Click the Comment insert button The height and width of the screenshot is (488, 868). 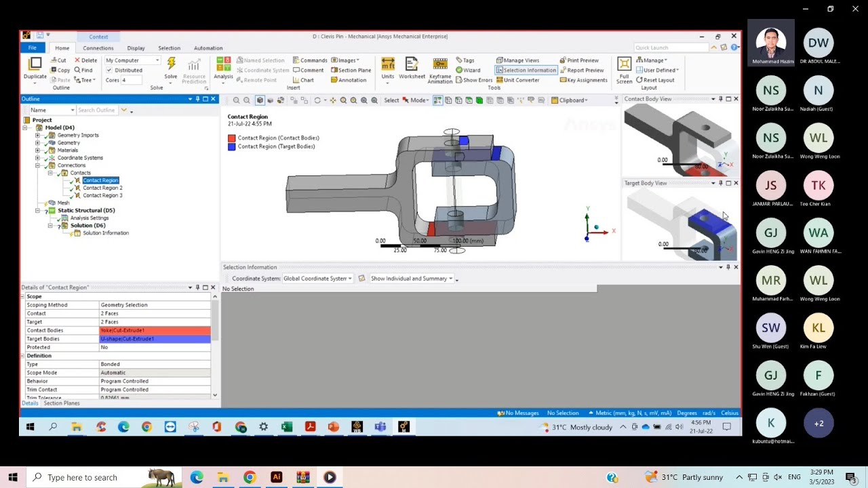pyautogui.click(x=308, y=70)
